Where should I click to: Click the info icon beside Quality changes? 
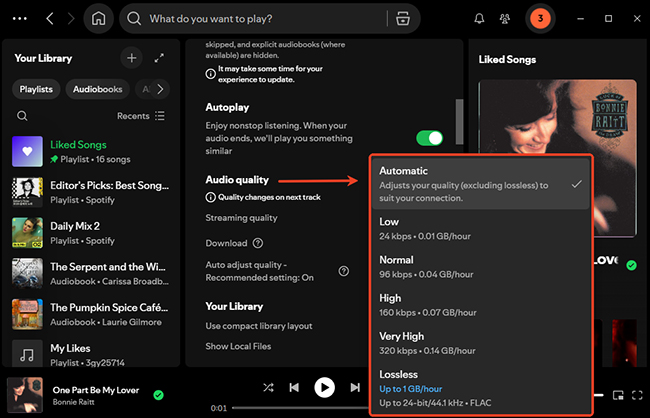coord(211,197)
